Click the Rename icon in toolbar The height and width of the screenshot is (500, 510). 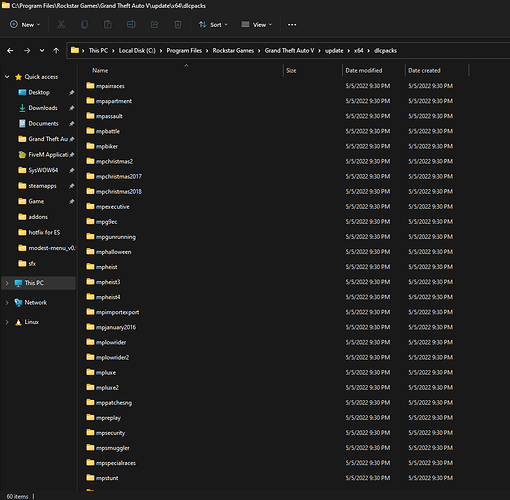point(131,25)
